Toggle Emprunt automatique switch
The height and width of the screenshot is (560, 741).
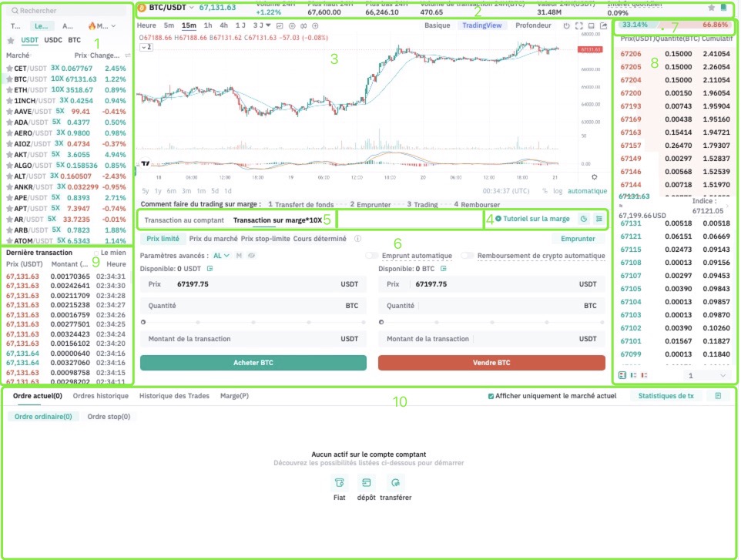(372, 256)
